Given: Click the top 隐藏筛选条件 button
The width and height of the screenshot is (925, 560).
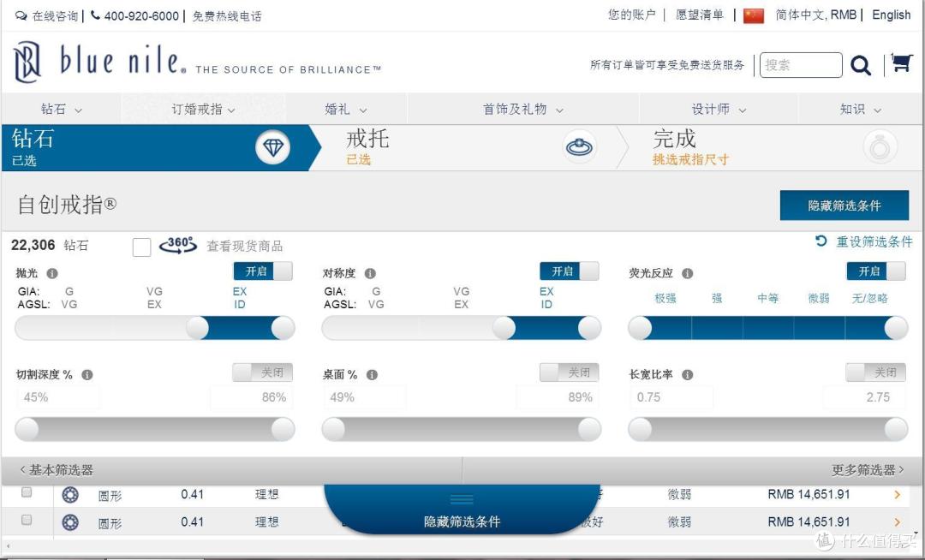Looking at the screenshot, I should pyautogui.click(x=844, y=206).
